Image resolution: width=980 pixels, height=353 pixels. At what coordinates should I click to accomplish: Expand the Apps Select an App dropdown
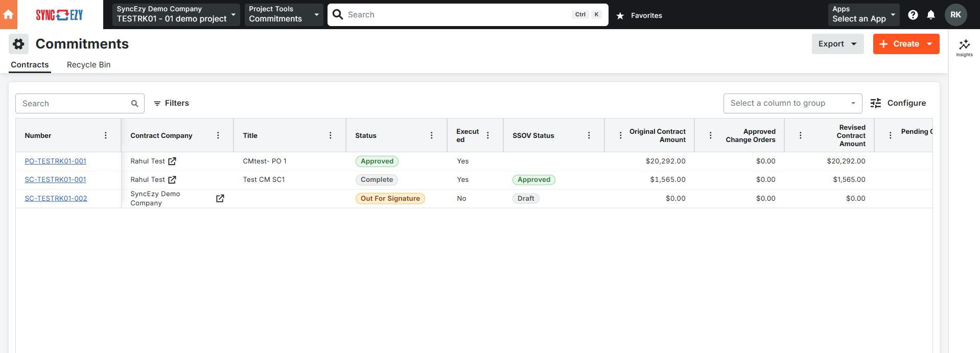pyautogui.click(x=863, y=15)
